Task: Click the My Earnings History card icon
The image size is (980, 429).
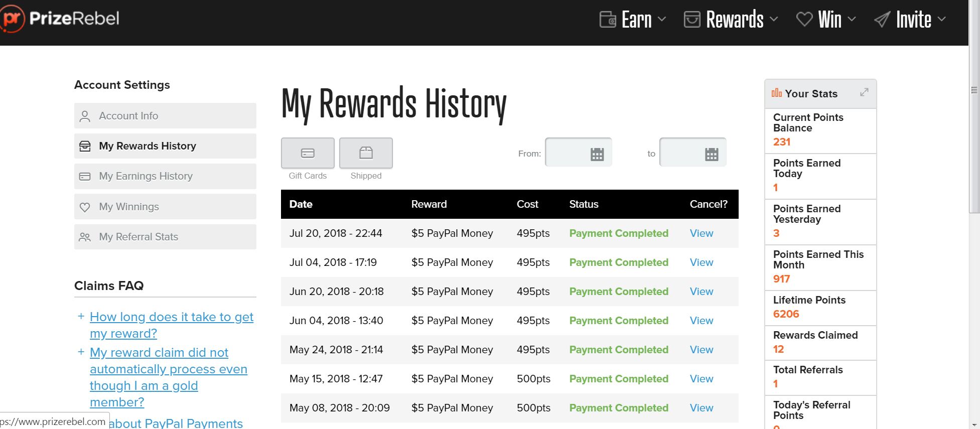Action: tap(85, 177)
